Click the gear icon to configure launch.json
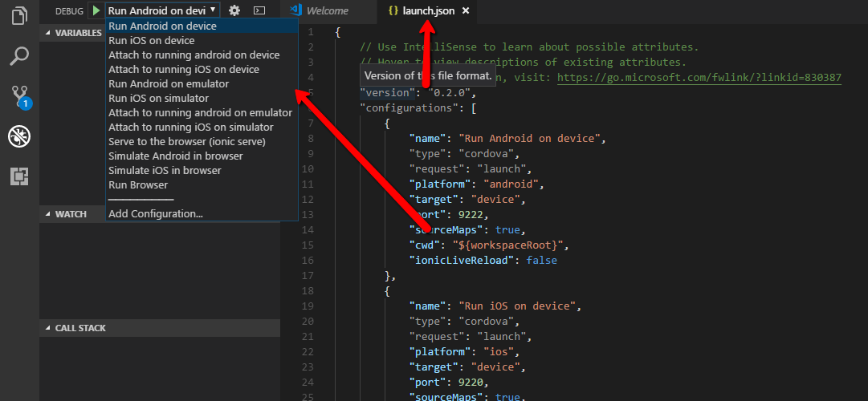Screen dimensions: 868x401 (x=234, y=10)
